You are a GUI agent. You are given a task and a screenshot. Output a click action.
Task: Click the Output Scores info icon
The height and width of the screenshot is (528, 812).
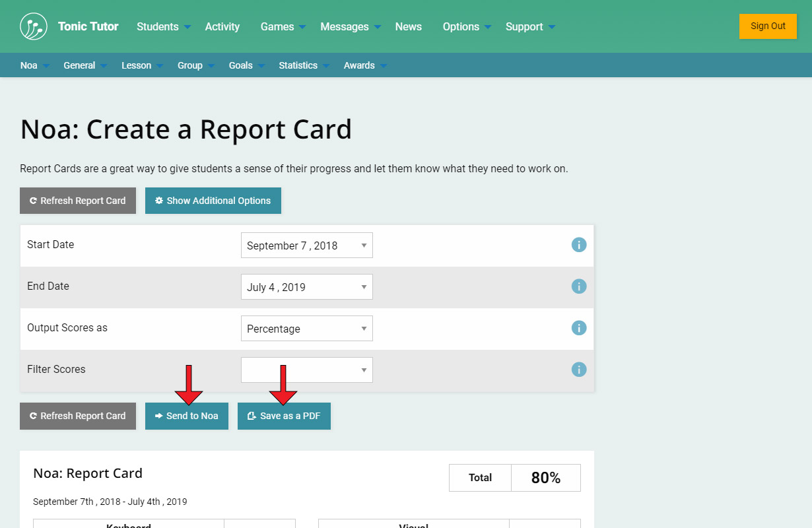tap(579, 328)
